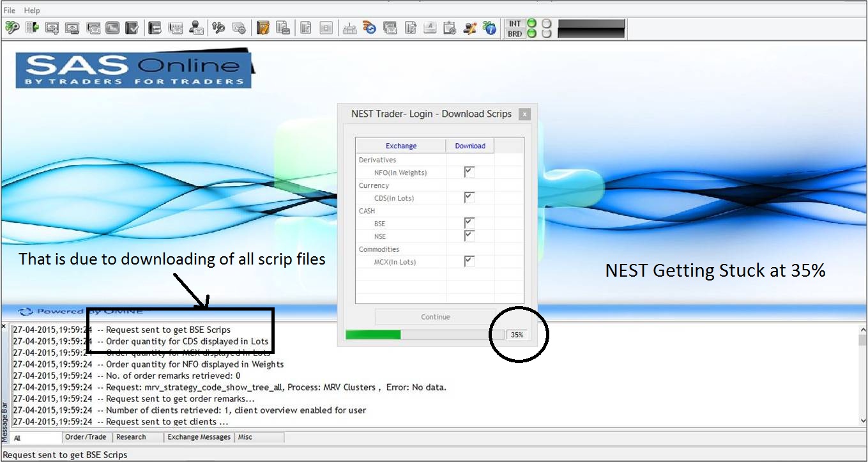Click the CASH group label

[367, 211]
